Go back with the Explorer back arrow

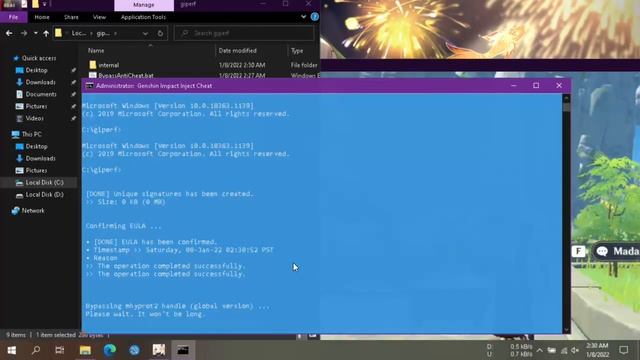click(9, 33)
